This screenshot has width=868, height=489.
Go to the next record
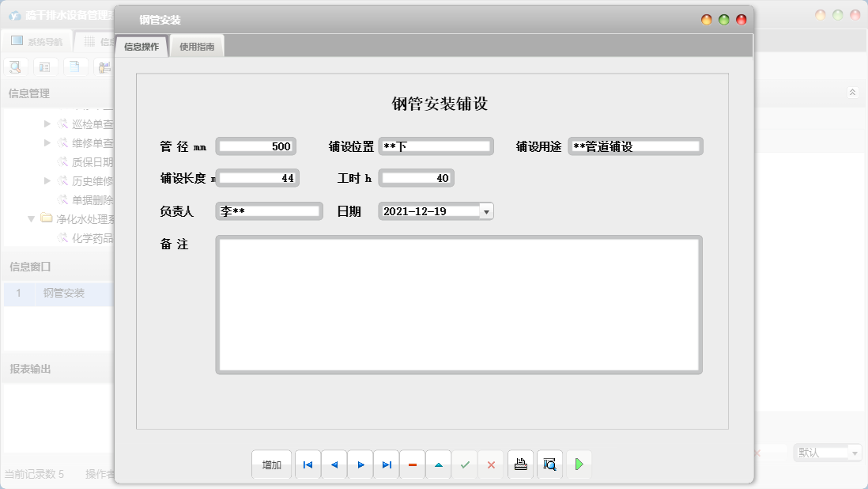point(360,464)
